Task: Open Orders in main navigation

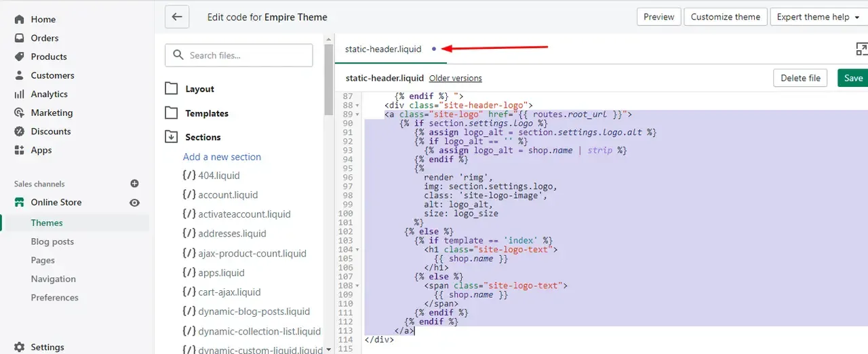Action: [45, 38]
